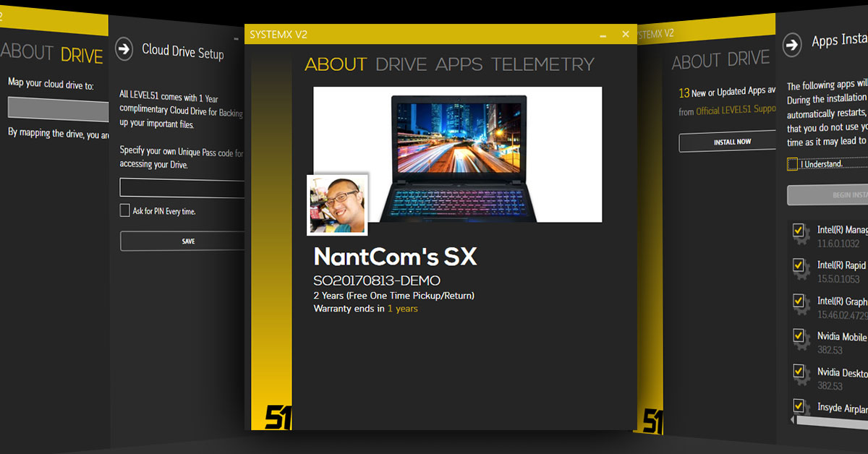This screenshot has width=868, height=454.
Task: Open the ABOUT tab in the center window
Action: click(x=336, y=64)
